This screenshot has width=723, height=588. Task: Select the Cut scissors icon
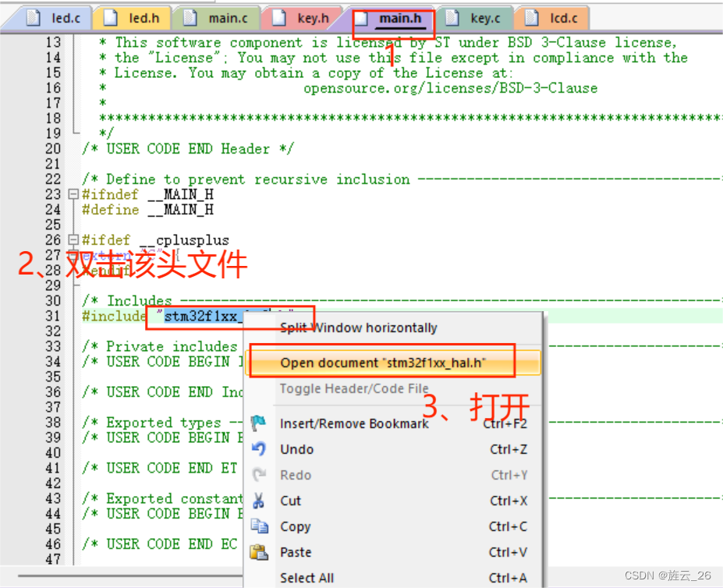259,500
